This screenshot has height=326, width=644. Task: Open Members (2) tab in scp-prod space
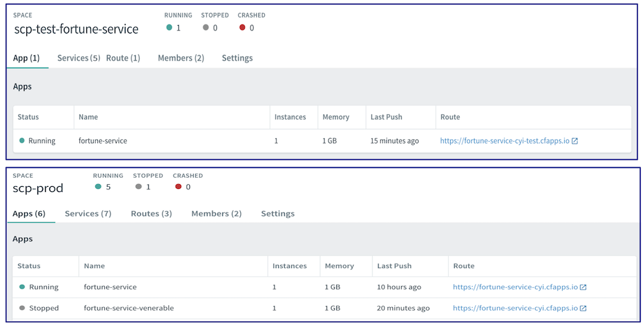point(216,213)
